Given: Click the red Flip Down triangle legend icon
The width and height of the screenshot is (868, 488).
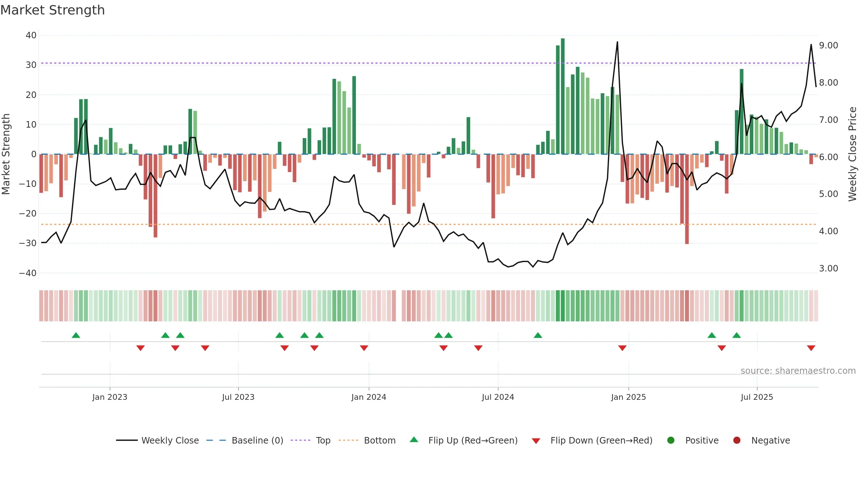Looking at the screenshot, I should 536,441.
